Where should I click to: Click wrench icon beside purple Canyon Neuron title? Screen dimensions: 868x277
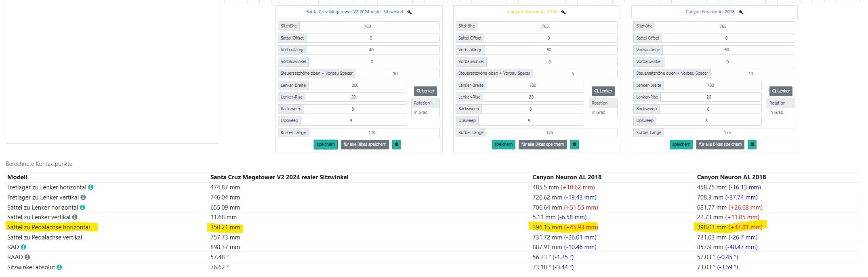(741, 12)
